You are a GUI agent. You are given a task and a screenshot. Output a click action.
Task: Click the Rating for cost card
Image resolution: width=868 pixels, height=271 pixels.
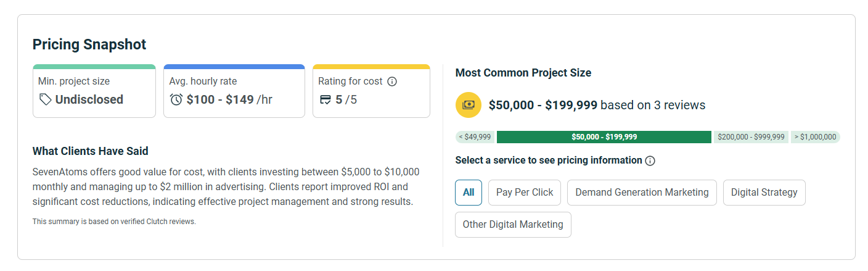(x=371, y=91)
